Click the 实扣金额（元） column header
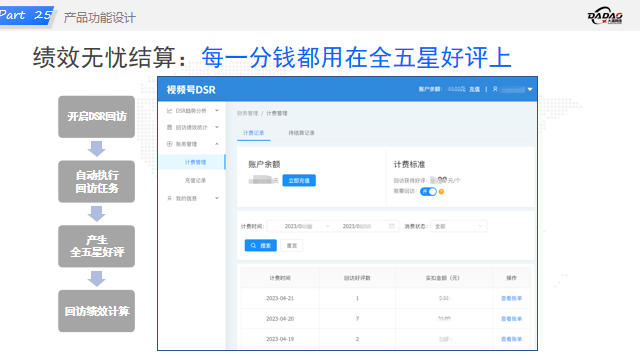Viewport: 640px width, 360px height. [443, 278]
